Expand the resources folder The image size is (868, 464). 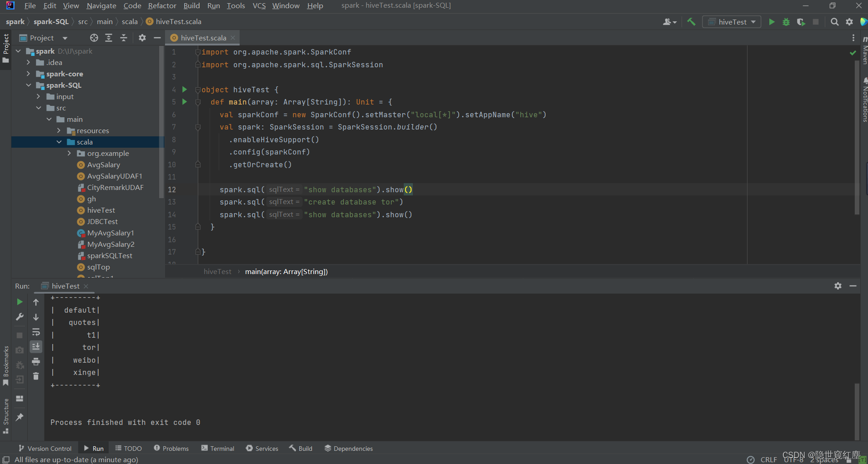pos(59,131)
